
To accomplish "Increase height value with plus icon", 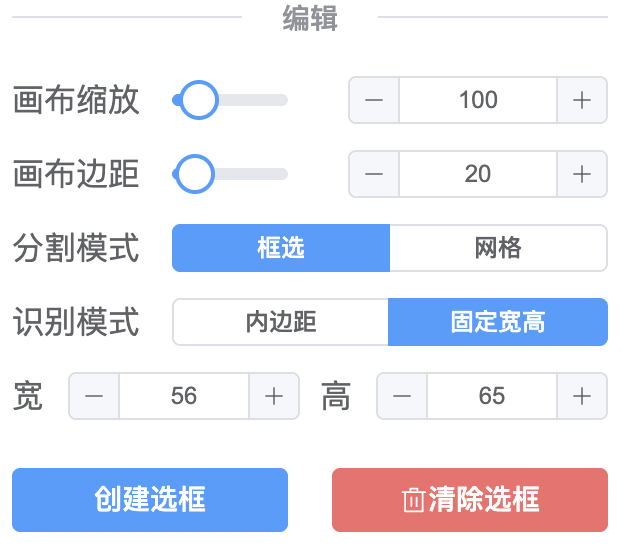I will click(582, 396).
